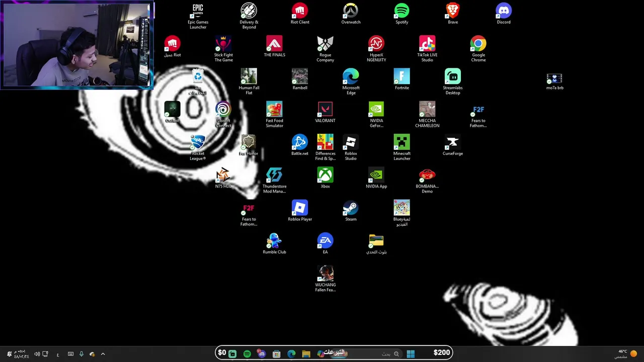Open the Rambell desktop icon
The width and height of the screenshot is (644, 362).
(x=300, y=79)
